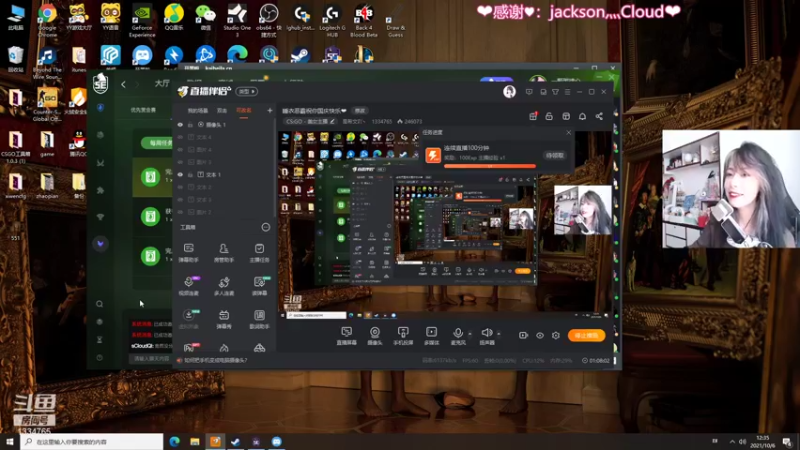Open the 多人连麦 tool

point(224,286)
